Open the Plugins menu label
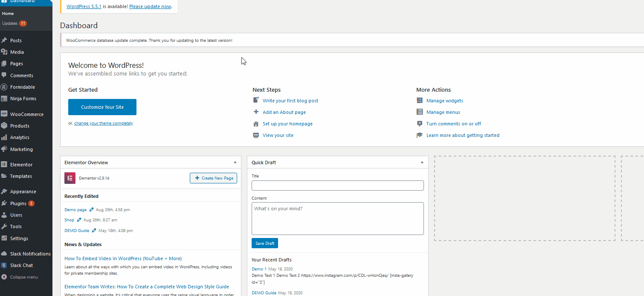644x296 pixels. tap(18, 203)
